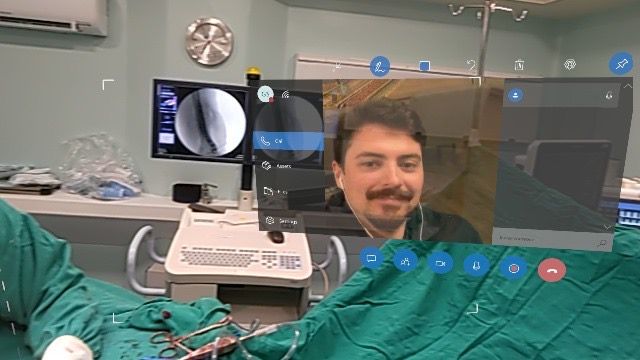Click the participant avatar in chat header
The height and width of the screenshot is (360, 640).
tap(515, 95)
